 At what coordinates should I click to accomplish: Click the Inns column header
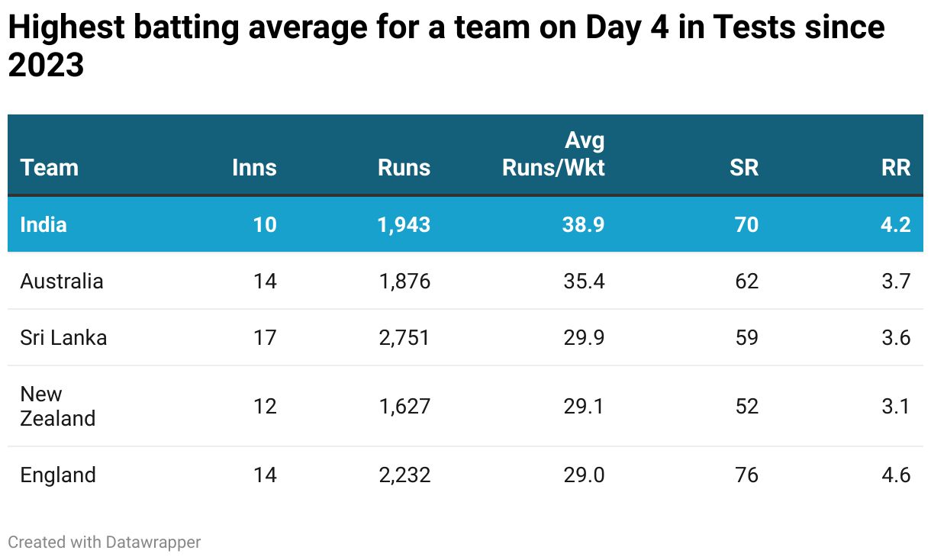[254, 167]
